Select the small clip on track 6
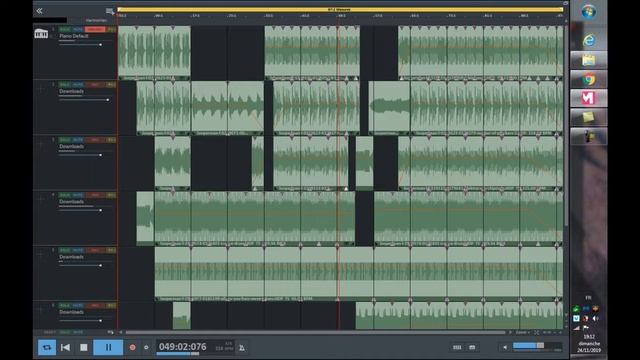 182,316
